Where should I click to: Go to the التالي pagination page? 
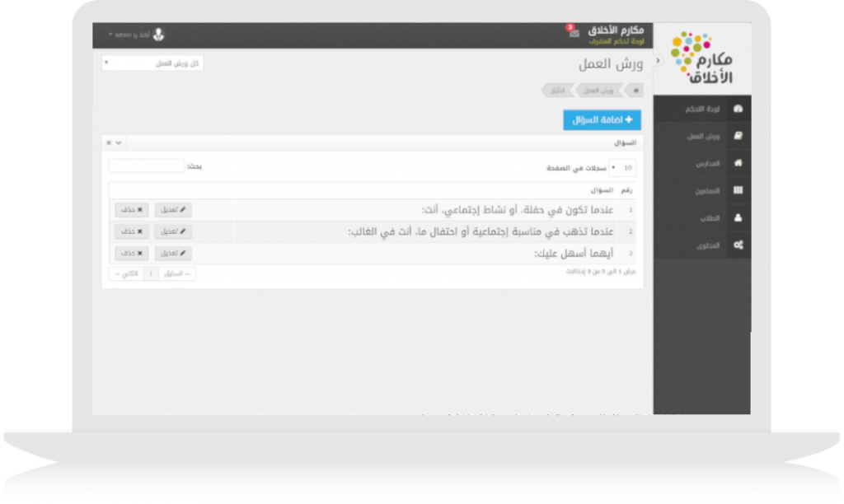(x=126, y=273)
